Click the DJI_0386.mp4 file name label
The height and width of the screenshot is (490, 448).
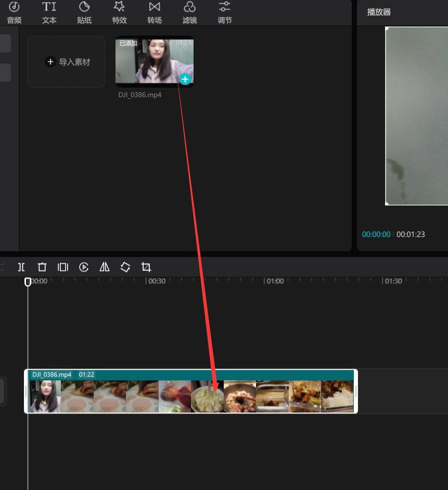[140, 95]
